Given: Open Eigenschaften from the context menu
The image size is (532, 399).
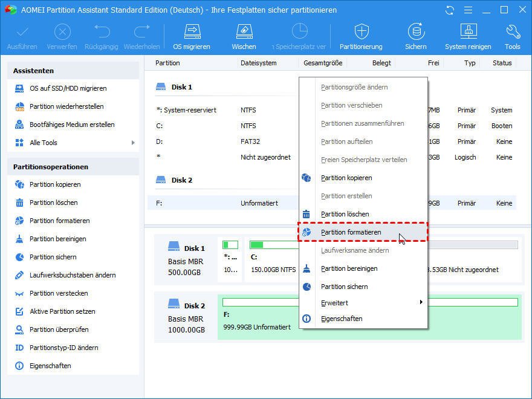Looking at the screenshot, I should coord(363,319).
